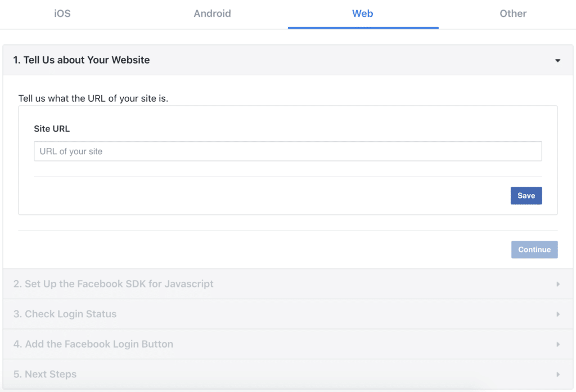The height and width of the screenshot is (392, 576).
Task: Focus the URL of your site field
Action: pyautogui.click(x=287, y=151)
